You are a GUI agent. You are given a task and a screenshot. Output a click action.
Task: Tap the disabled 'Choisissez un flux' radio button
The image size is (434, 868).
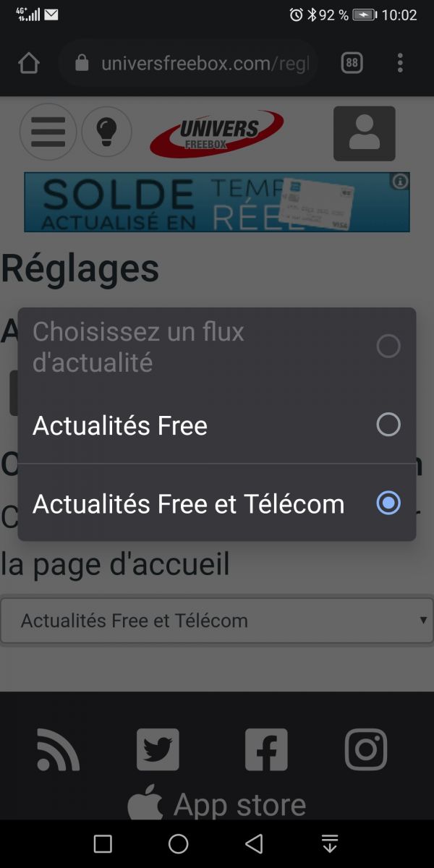point(388,346)
